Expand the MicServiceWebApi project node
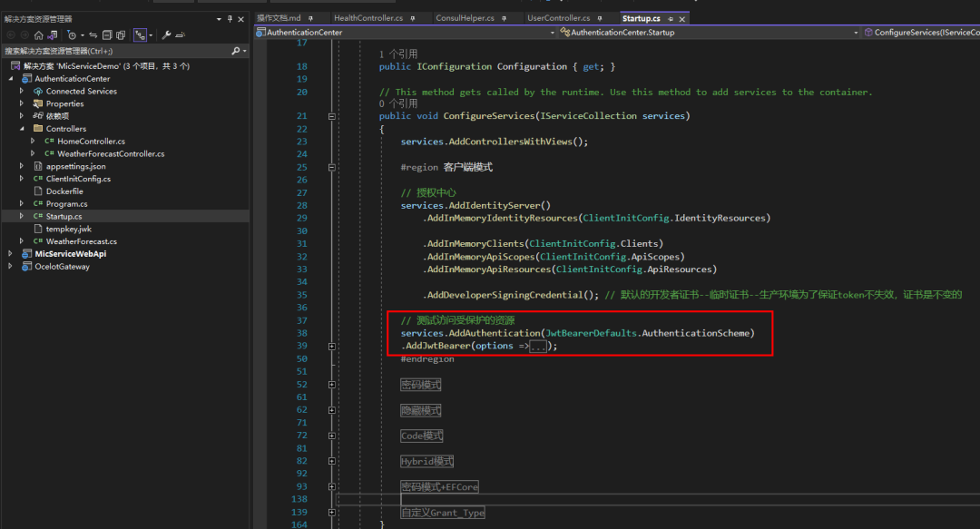 point(11,254)
